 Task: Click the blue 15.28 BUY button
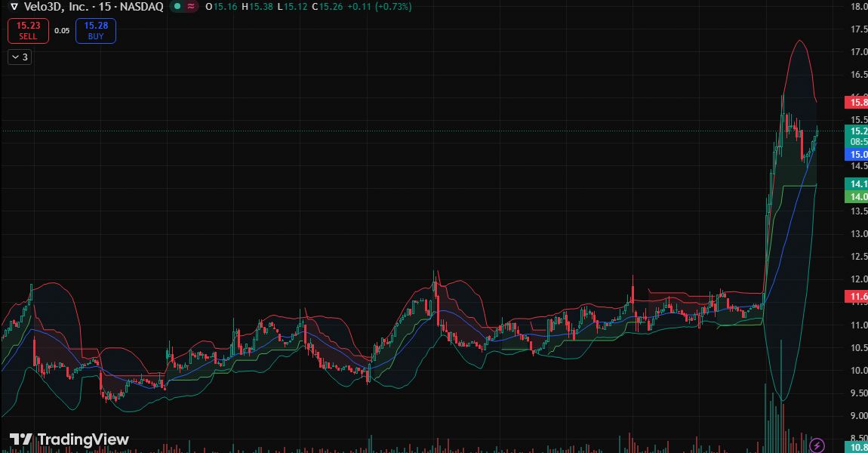pos(96,30)
